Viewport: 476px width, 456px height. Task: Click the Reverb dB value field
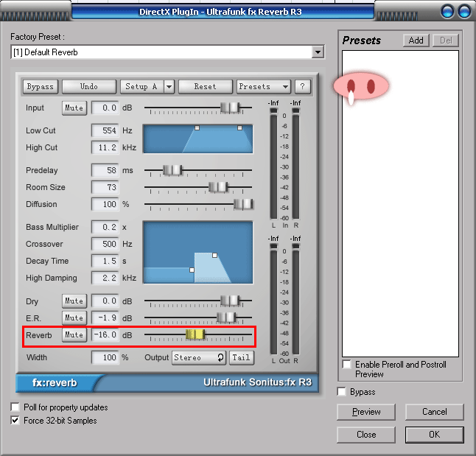coord(105,335)
